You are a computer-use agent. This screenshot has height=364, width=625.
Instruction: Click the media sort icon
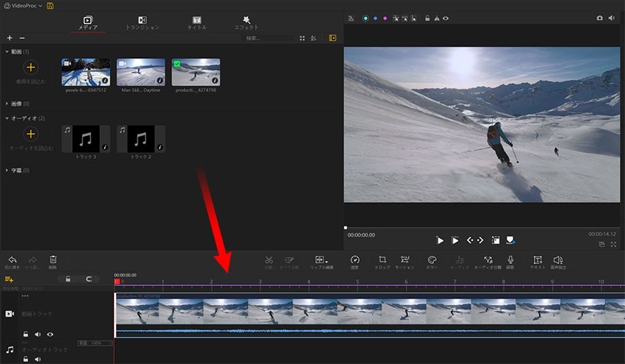click(314, 38)
